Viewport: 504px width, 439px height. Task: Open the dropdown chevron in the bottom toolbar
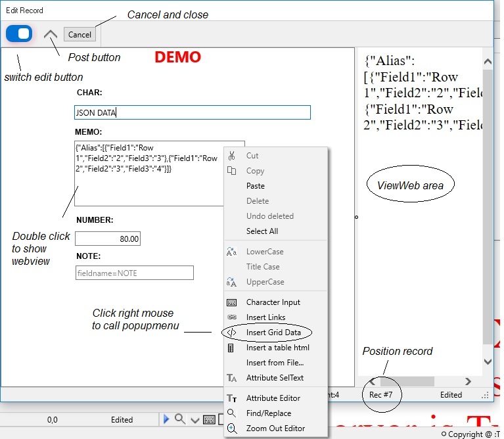pyautogui.click(x=195, y=420)
